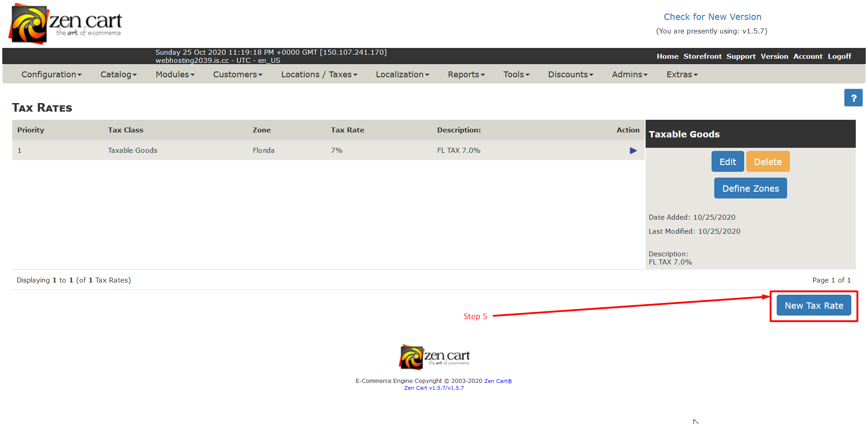This screenshot has height=424, width=868.
Task: Open Account in header navigation
Action: click(x=808, y=57)
